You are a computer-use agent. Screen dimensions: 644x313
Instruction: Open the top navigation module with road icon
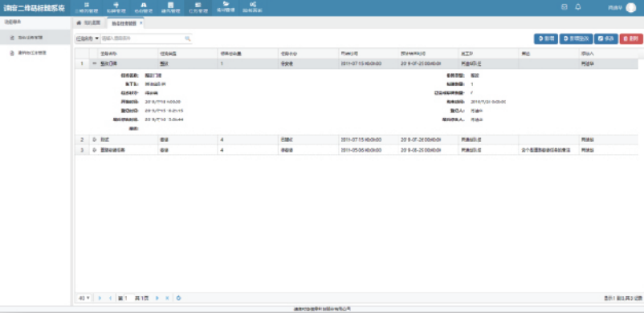pyautogui.click(x=144, y=8)
